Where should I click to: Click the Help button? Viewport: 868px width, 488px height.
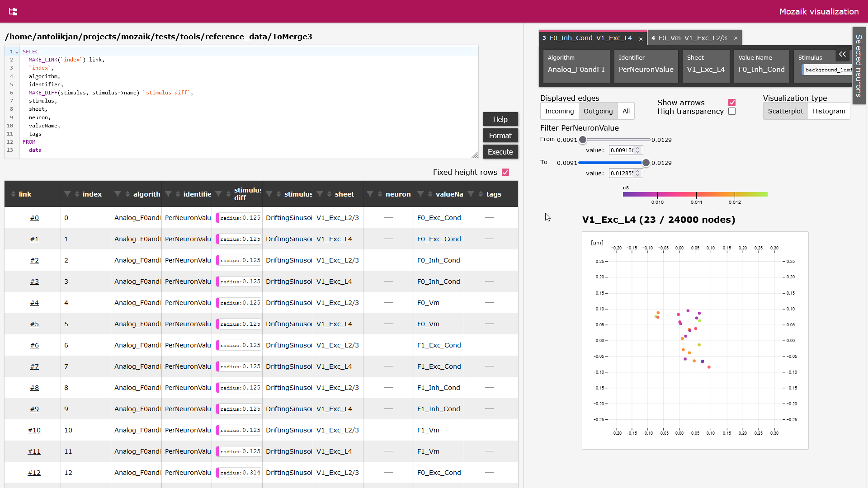pos(500,119)
